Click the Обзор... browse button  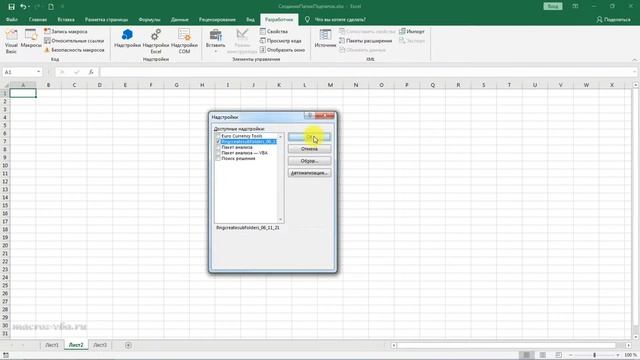tap(309, 161)
